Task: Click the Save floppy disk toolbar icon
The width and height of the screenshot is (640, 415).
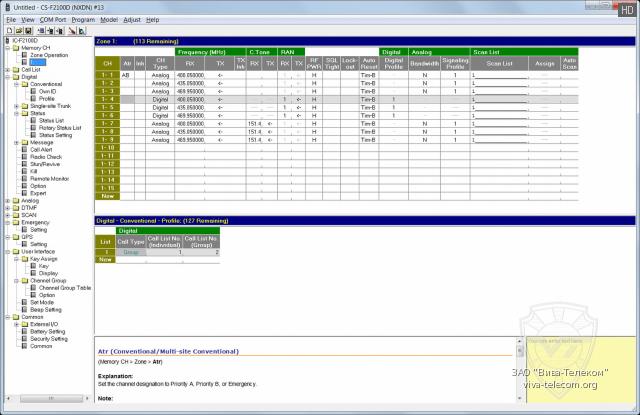Action: pyautogui.click(x=28, y=31)
